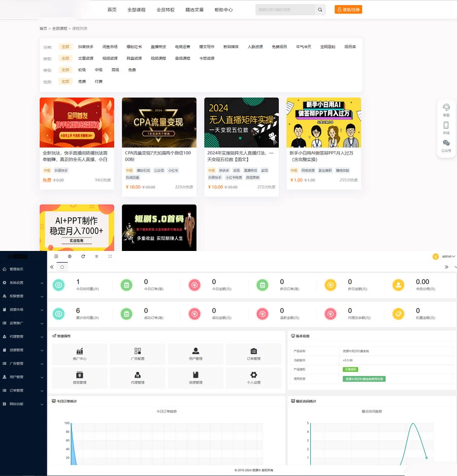
Task: Select 初级 in the 等级 filter row
Action: click(x=82, y=70)
